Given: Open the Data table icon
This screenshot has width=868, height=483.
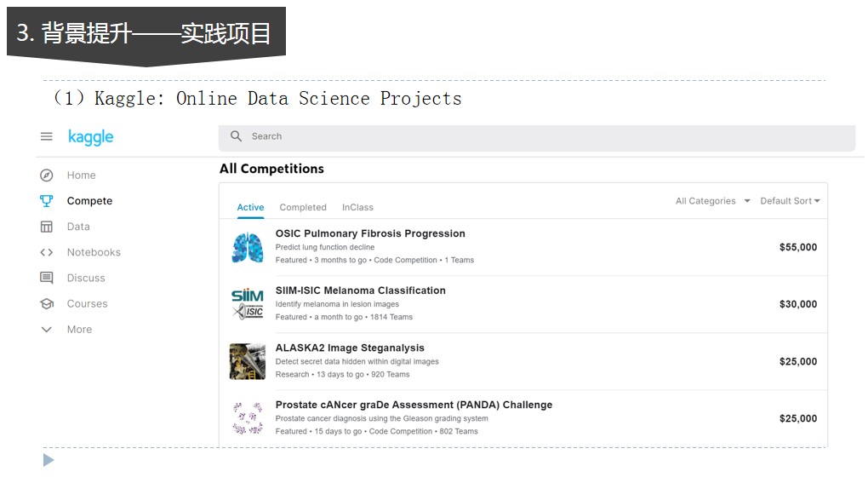Looking at the screenshot, I should click(47, 227).
